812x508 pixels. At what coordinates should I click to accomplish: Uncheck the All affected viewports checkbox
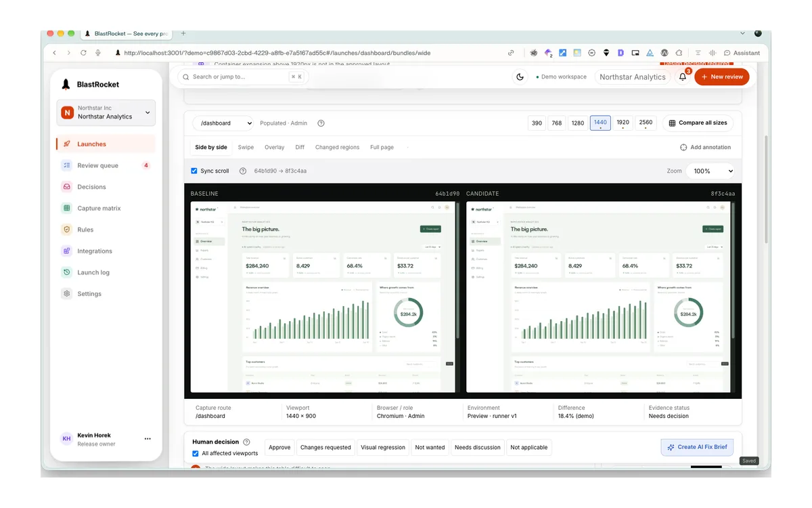196,453
